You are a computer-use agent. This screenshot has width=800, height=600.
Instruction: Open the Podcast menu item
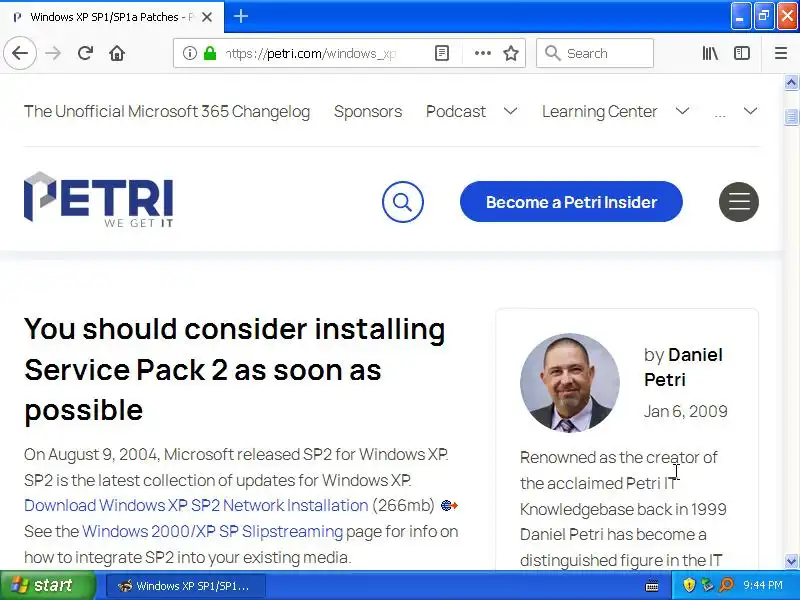click(x=456, y=111)
